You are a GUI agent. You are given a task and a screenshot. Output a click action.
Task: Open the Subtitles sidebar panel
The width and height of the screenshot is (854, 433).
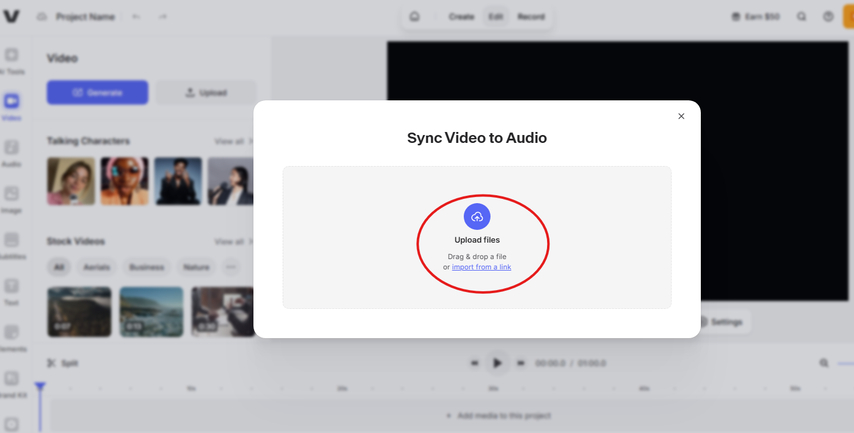11,246
